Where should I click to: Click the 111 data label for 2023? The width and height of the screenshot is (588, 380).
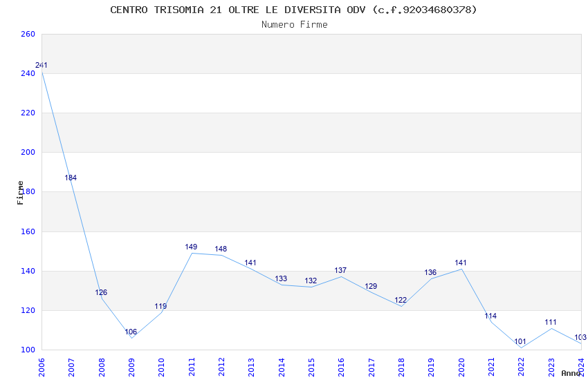click(x=551, y=322)
